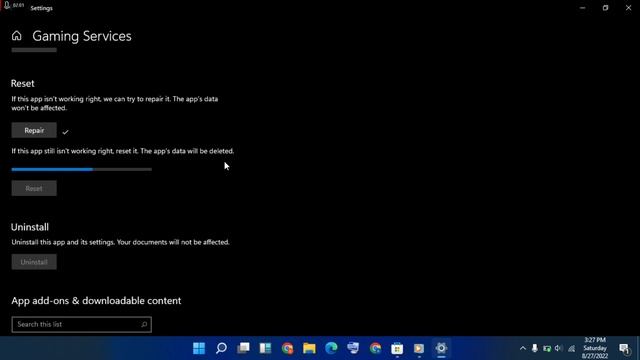
Task: Click the volume speaker tray icon
Action: coord(559,348)
